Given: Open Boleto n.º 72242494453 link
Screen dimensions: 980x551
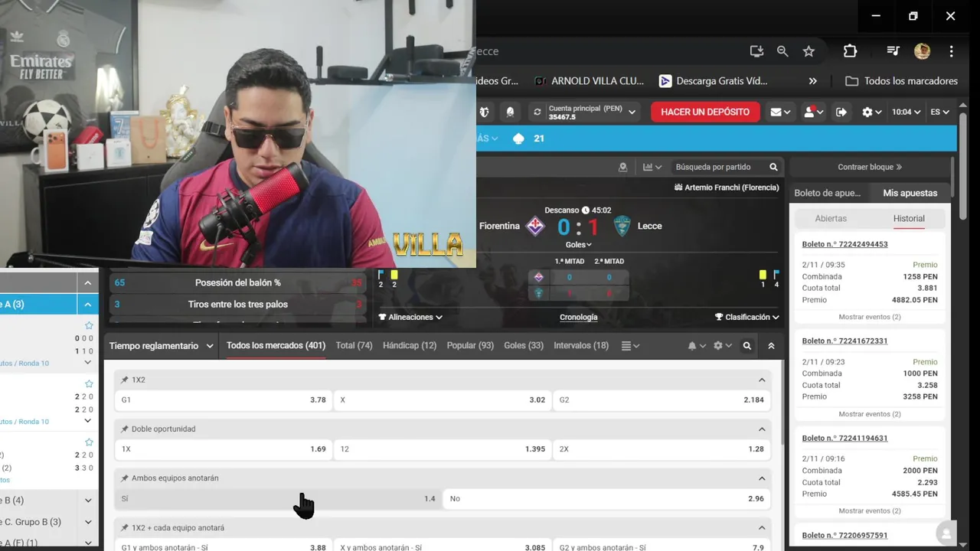Looking at the screenshot, I should tap(844, 244).
